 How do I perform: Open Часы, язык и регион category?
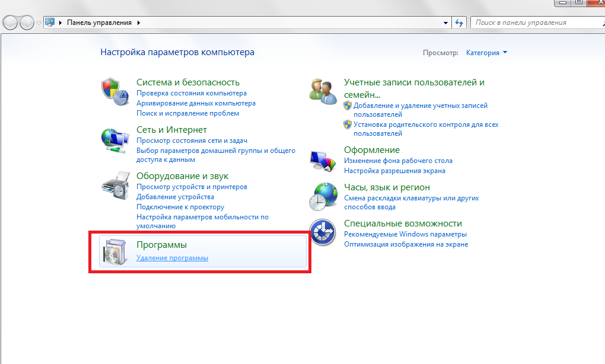pos(387,187)
